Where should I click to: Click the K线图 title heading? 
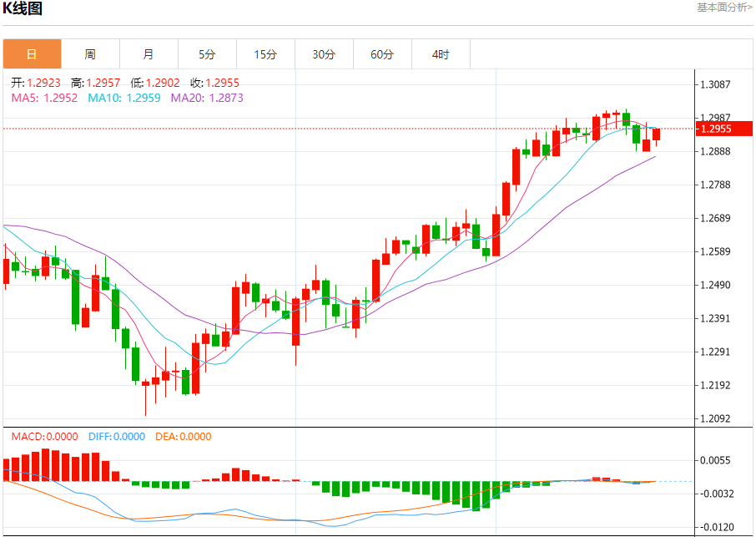pos(23,9)
